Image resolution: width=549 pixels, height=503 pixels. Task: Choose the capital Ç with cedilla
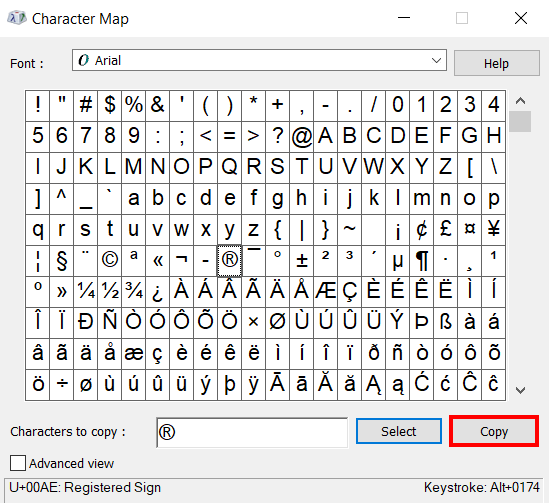(x=349, y=292)
